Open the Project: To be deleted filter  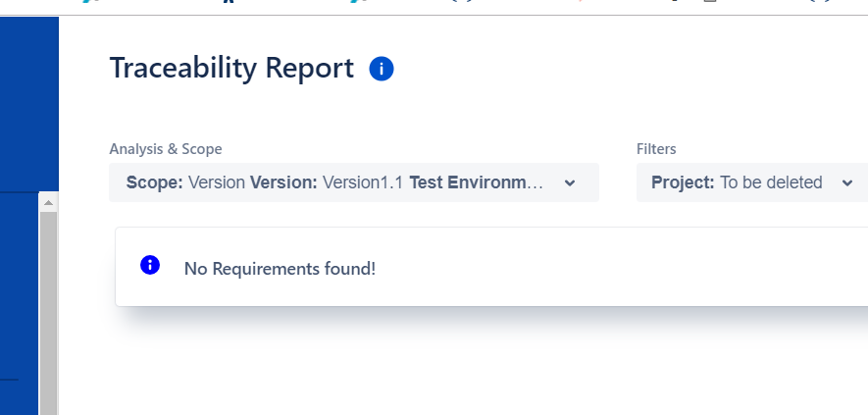point(752,182)
